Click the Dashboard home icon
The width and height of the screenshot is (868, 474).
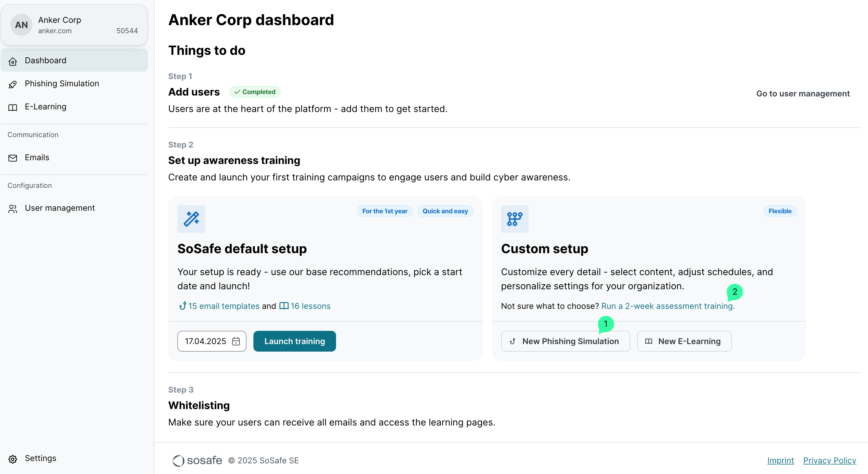pos(13,61)
